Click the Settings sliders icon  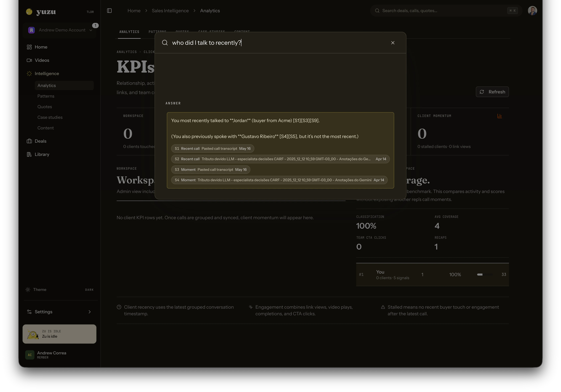point(29,312)
